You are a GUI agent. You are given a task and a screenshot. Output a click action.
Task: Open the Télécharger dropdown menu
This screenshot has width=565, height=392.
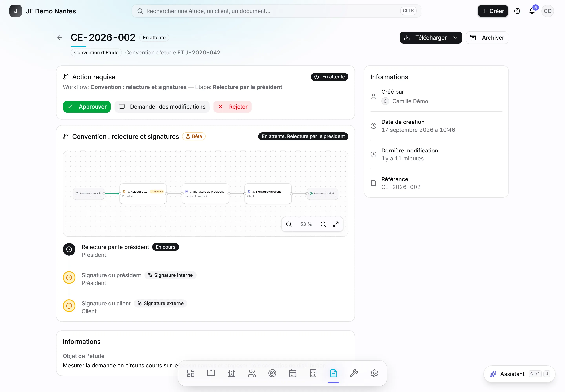(x=431, y=38)
